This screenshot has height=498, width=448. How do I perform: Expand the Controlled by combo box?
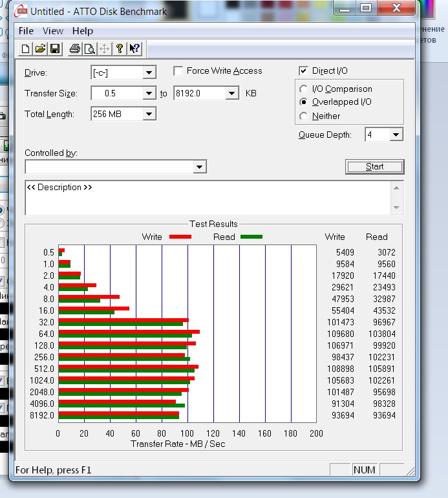[x=200, y=168]
